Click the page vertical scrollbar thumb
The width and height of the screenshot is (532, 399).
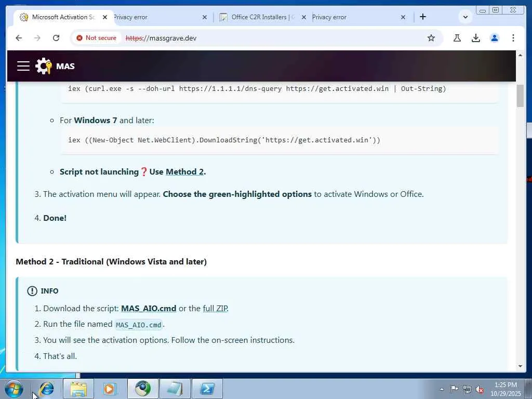coord(520,96)
